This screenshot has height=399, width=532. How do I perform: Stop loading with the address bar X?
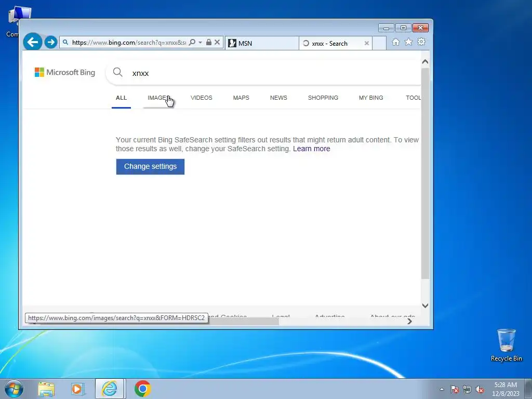217,43
